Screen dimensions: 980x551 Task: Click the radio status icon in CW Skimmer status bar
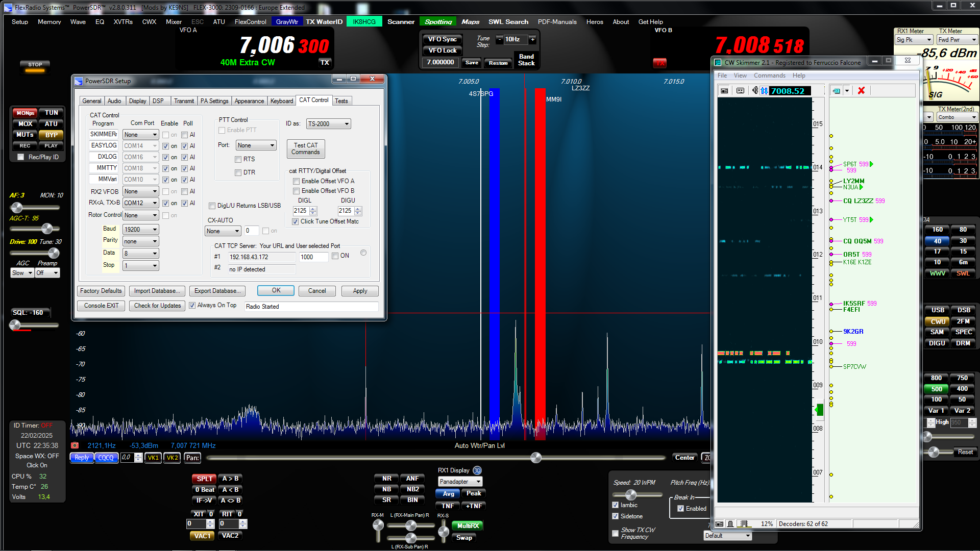pyautogui.click(x=719, y=524)
